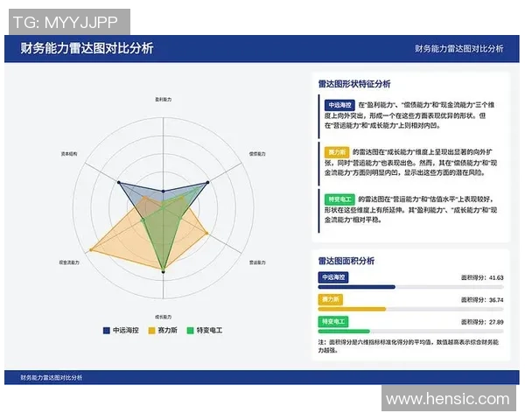Viewport: 525px width, 420px height.
Task: Click the 雷达图面积分析 heading
Action: point(346,261)
